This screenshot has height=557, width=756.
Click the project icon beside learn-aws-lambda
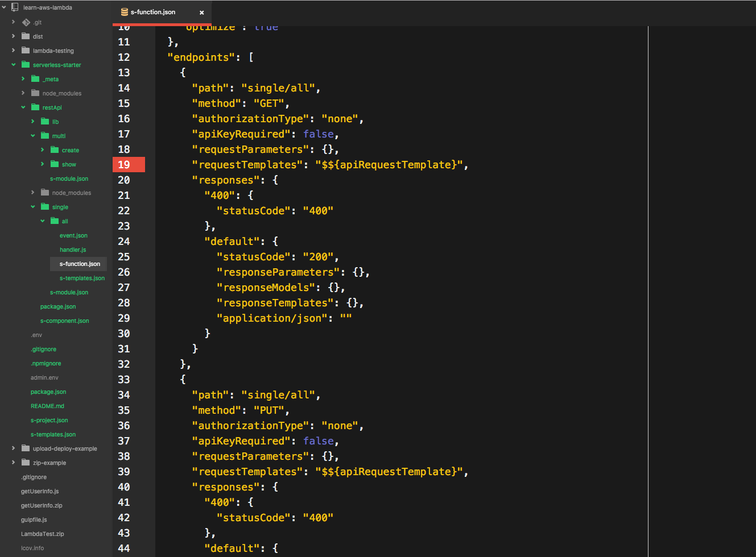coord(14,7)
